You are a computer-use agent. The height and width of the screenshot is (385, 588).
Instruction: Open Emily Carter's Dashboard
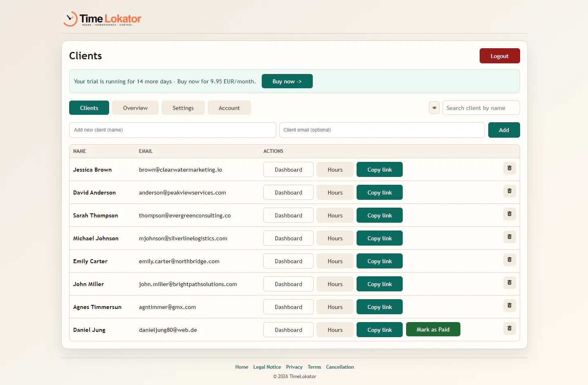pyautogui.click(x=288, y=261)
